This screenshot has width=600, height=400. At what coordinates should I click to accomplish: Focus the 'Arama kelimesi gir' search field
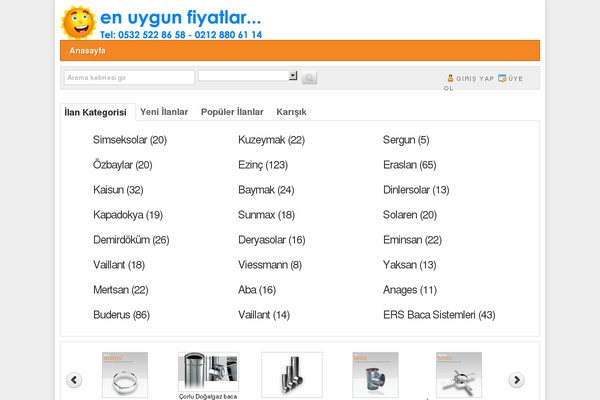pyautogui.click(x=129, y=78)
